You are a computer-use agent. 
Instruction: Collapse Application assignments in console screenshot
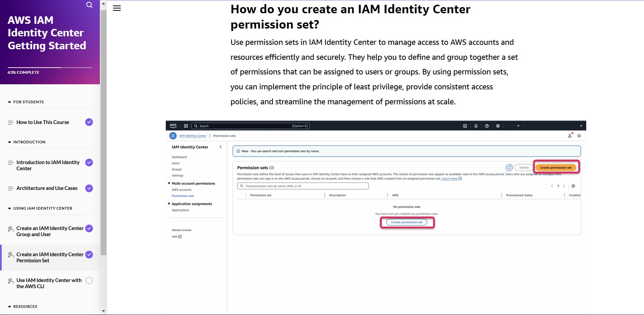pos(169,204)
